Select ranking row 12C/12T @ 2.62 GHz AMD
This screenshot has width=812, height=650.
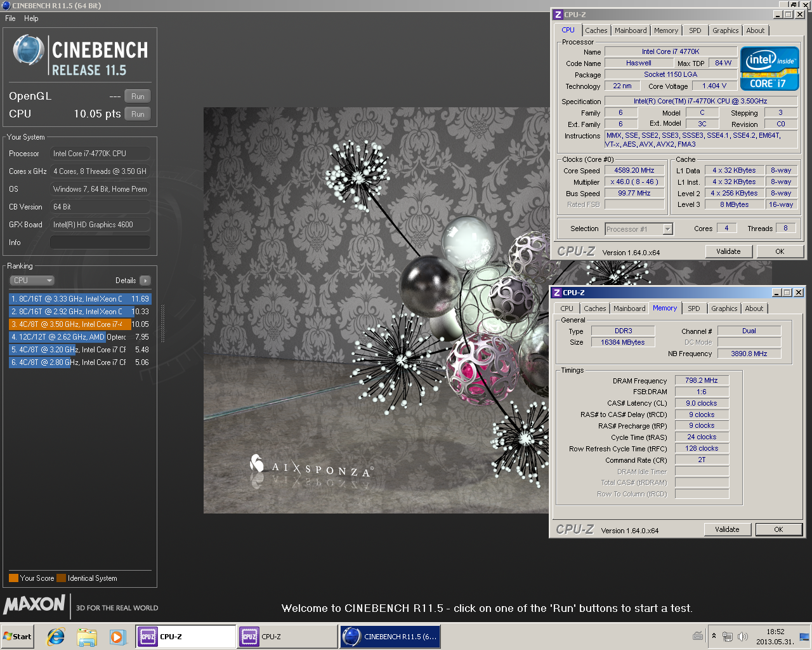point(80,337)
